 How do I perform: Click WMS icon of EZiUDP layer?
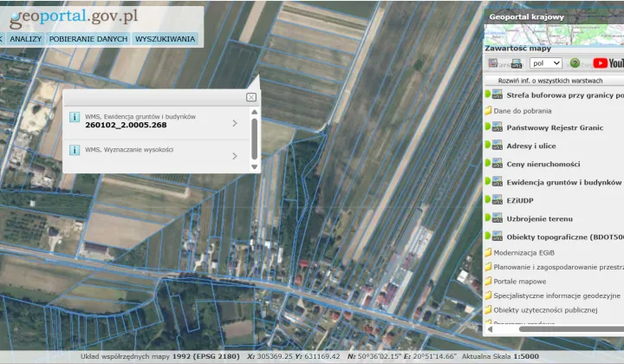tap(497, 200)
